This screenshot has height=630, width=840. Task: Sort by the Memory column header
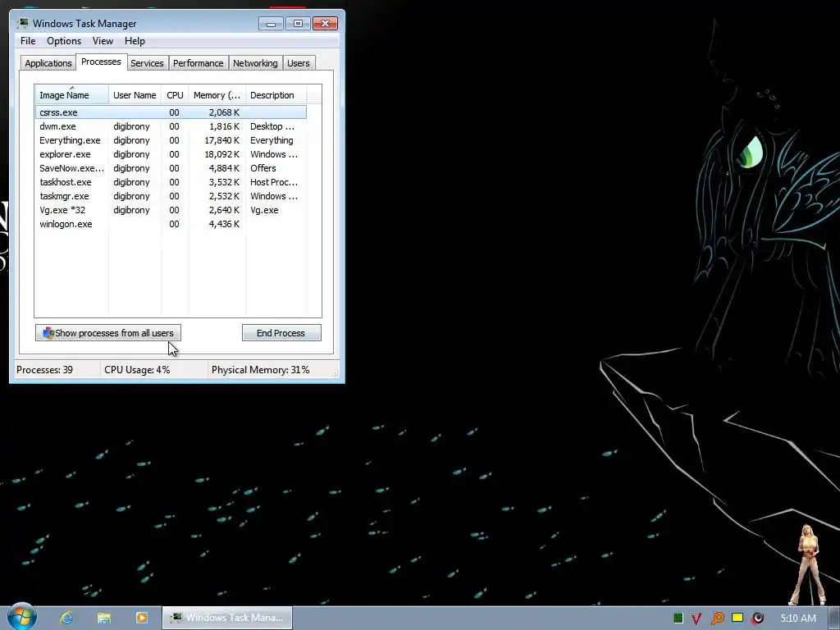(217, 95)
